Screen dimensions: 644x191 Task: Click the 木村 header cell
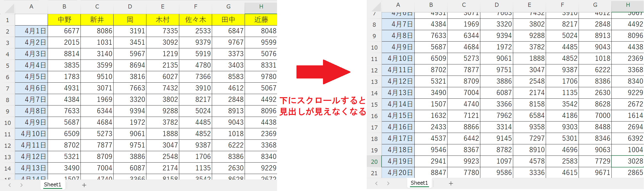tap(163, 20)
